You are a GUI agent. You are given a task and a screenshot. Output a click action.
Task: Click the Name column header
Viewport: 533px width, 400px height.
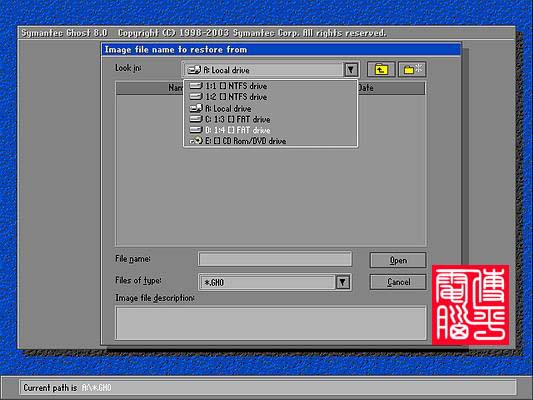click(150, 88)
